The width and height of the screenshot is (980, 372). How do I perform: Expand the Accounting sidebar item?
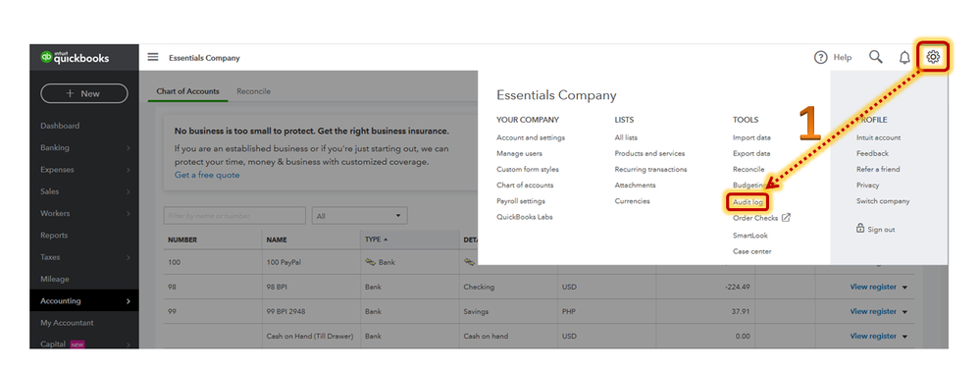[x=83, y=300]
